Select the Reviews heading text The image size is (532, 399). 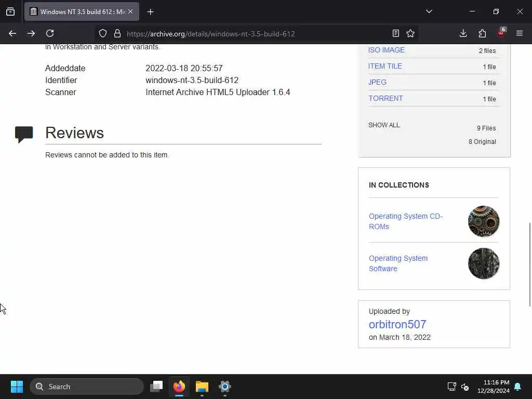pyautogui.click(x=74, y=132)
